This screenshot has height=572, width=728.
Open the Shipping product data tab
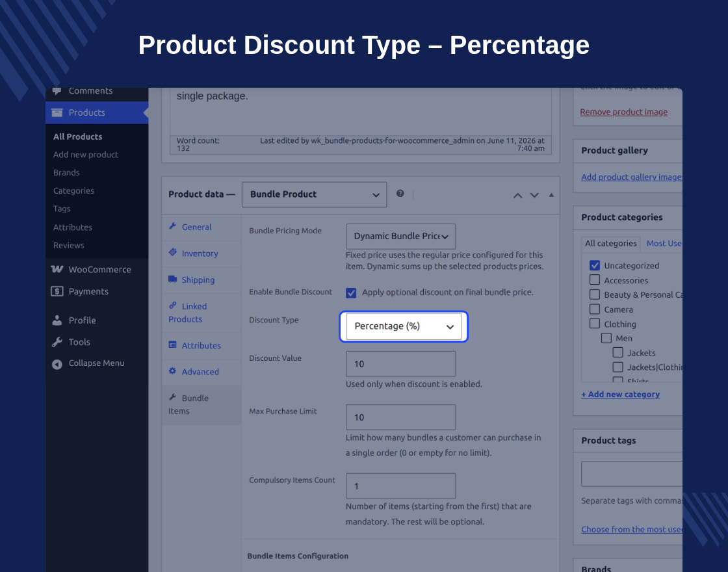pyautogui.click(x=201, y=280)
